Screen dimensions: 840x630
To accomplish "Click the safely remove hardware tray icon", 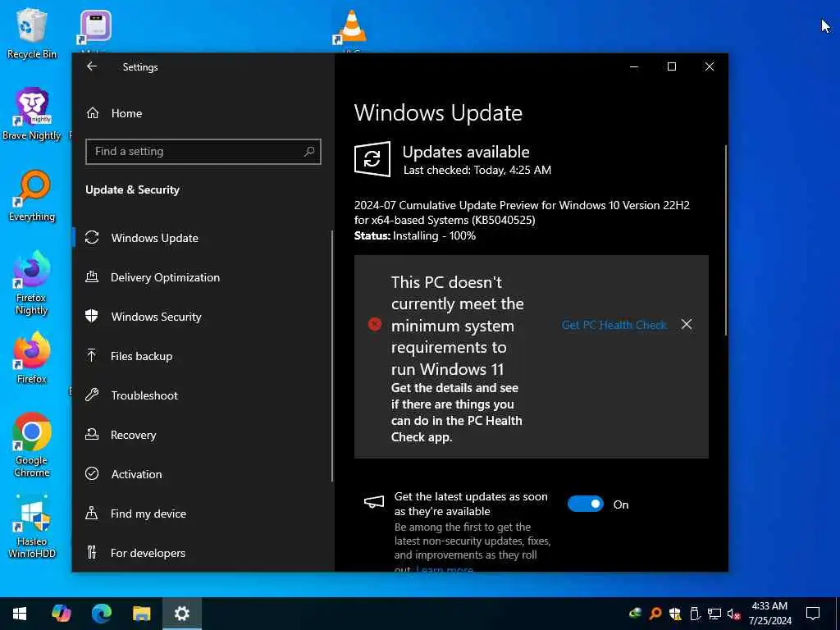I will pyautogui.click(x=694, y=614).
